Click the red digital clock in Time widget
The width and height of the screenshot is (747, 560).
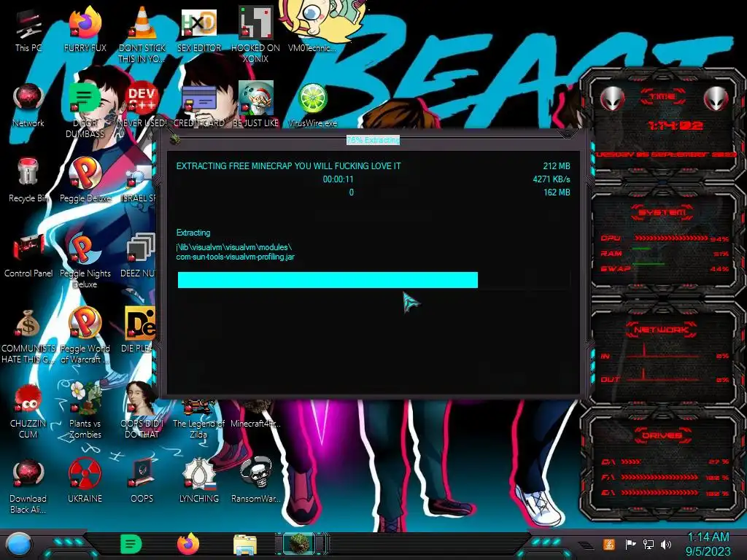(x=675, y=125)
